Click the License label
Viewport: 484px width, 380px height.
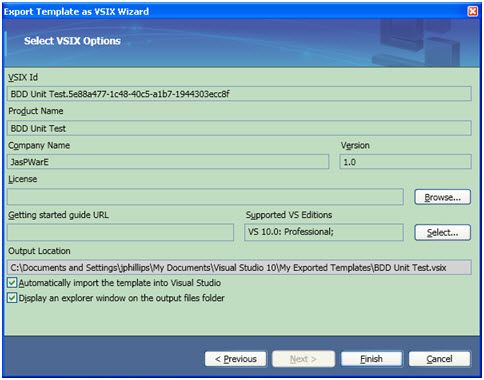[23, 179]
